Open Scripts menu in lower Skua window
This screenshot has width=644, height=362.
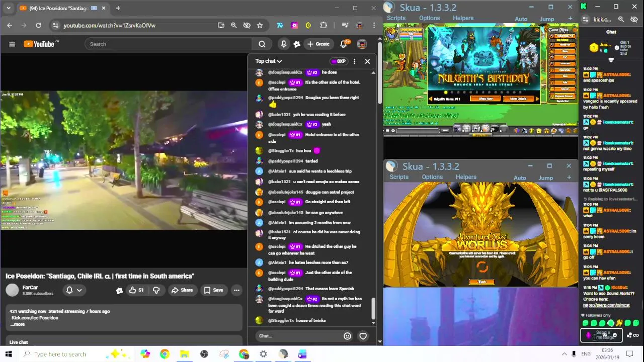click(x=399, y=177)
